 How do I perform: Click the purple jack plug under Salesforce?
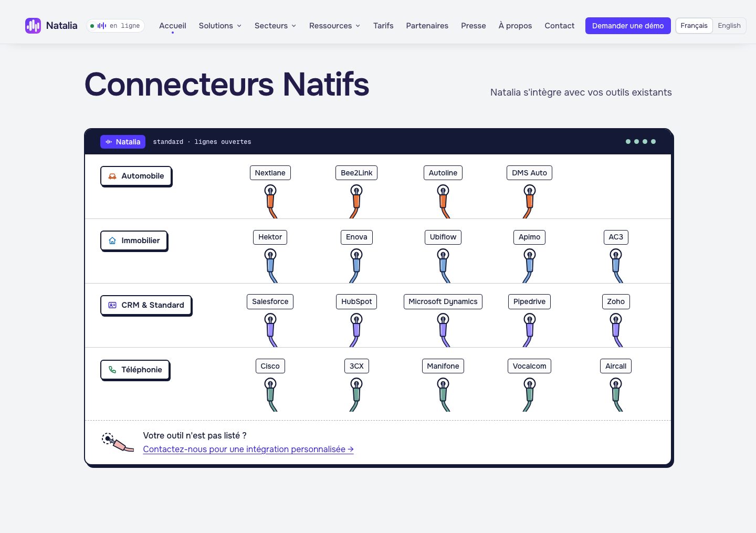click(x=271, y=330)
